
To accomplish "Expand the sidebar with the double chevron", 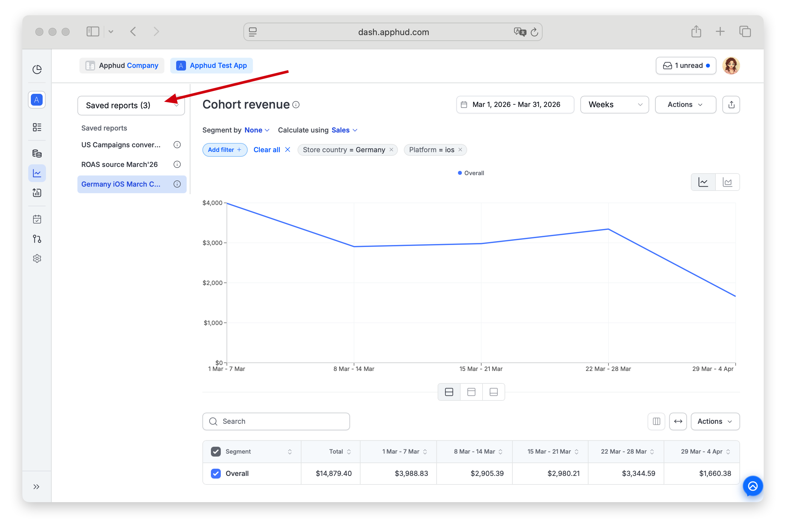I will 36,487.
